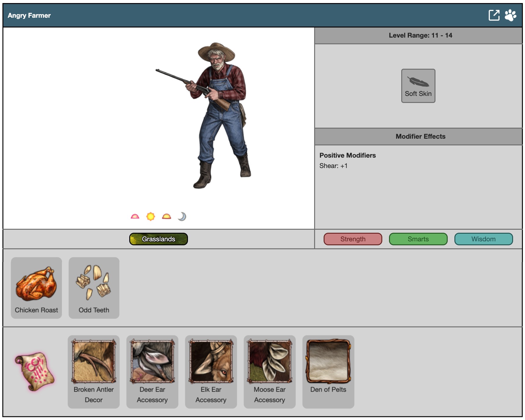525x420 pixels.
Task: Click the paw print icon
Action: (x=510, y=15)
